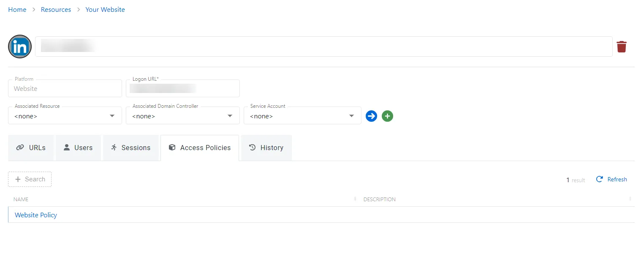Switch to the Users tab
This screenshot has height=260, width=644.
coord(78,148)
